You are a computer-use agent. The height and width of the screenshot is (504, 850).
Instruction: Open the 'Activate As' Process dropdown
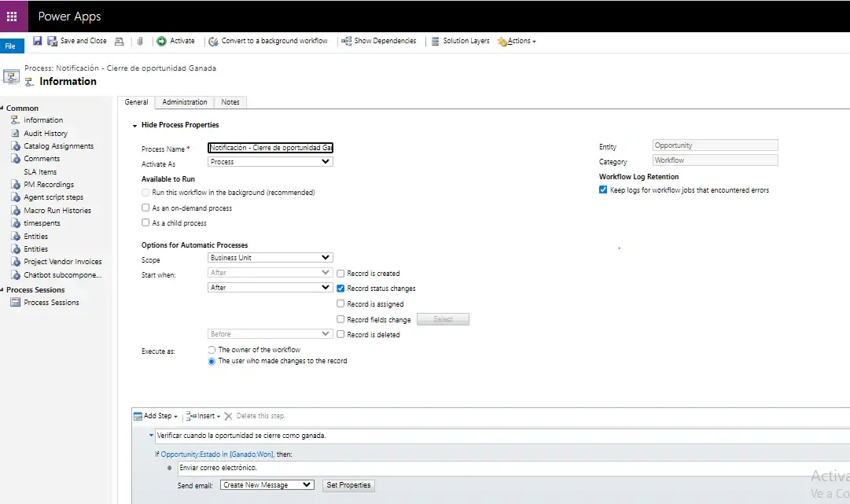pyautogui.click(x=270, y=162)
